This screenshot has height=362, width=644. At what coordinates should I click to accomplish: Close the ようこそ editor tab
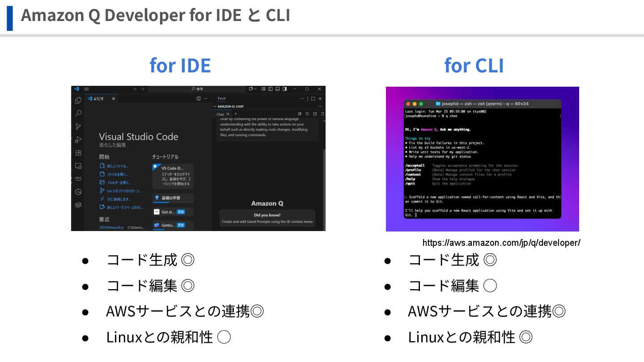pyautogui.click(x=114, y=98)
